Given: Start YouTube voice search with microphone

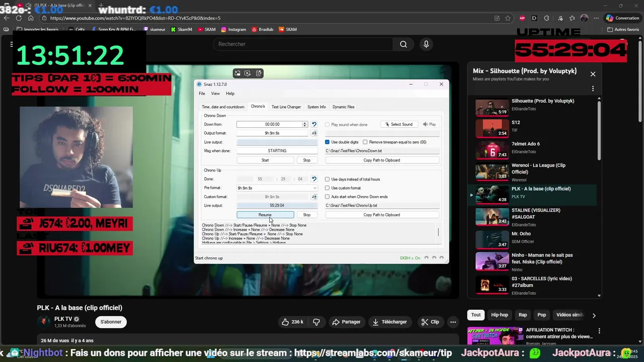Looking at the screenshot, I should point(426,44).
